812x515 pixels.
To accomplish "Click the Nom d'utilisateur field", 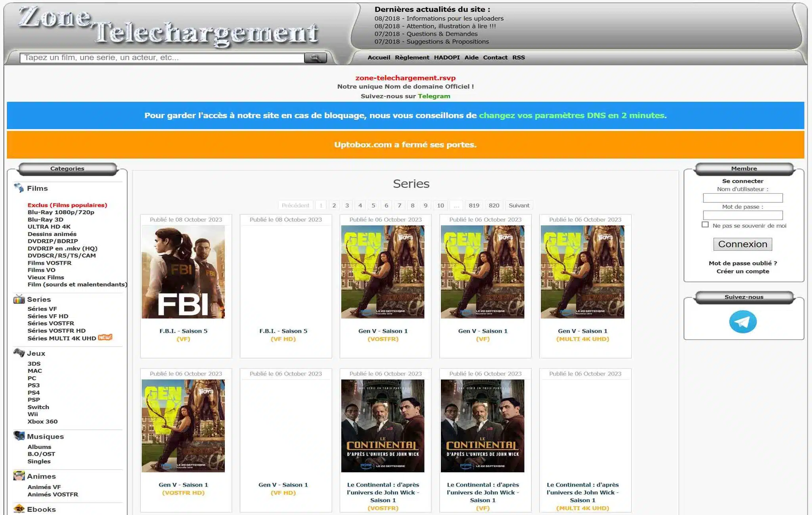I will pos(743,198).
